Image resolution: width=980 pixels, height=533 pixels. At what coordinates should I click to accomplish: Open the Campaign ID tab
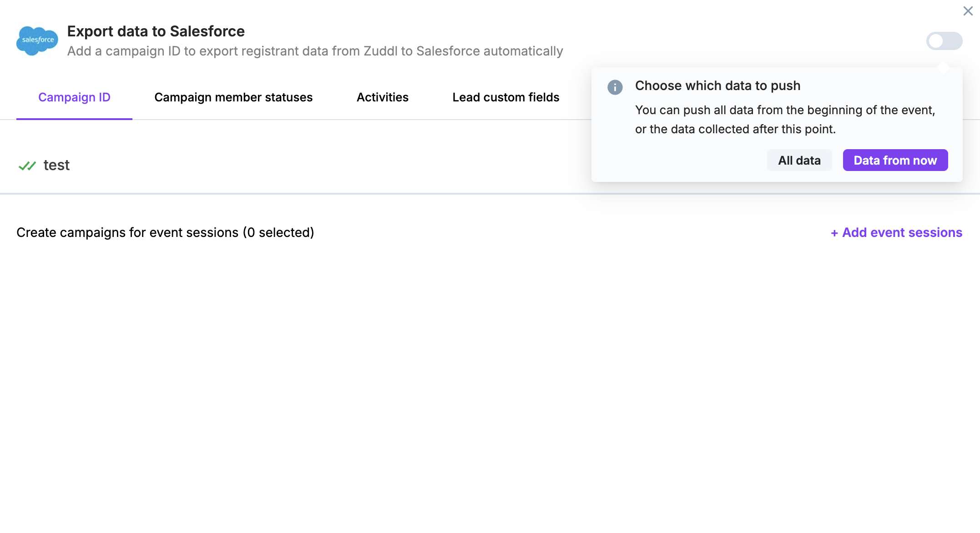coord(74,97)
